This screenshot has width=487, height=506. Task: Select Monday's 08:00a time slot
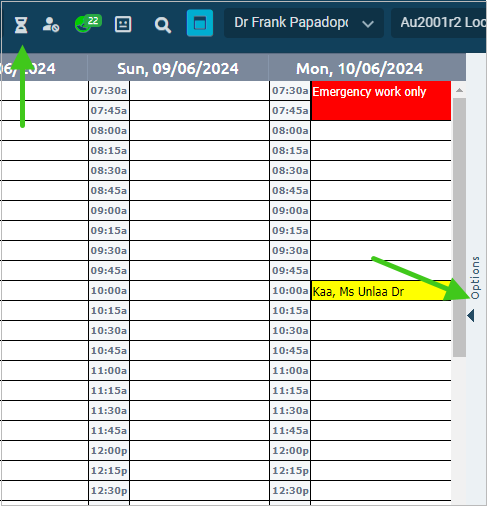pyautogui.click(x=381, y=131)
